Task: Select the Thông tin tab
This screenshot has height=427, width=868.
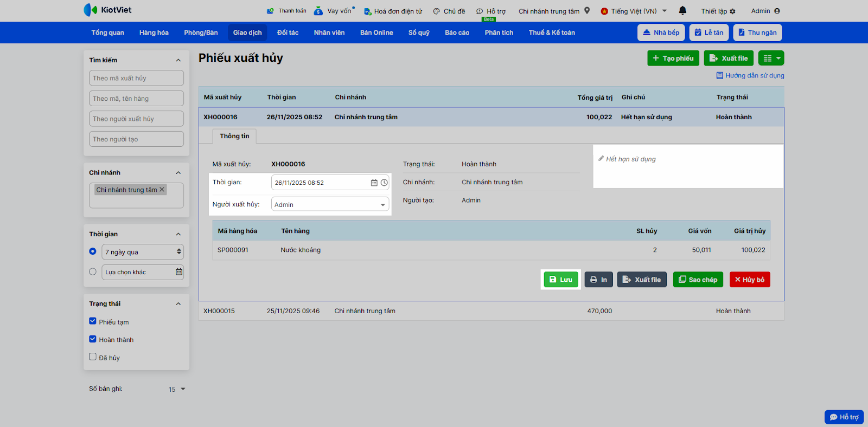Action: coord(234,136)
